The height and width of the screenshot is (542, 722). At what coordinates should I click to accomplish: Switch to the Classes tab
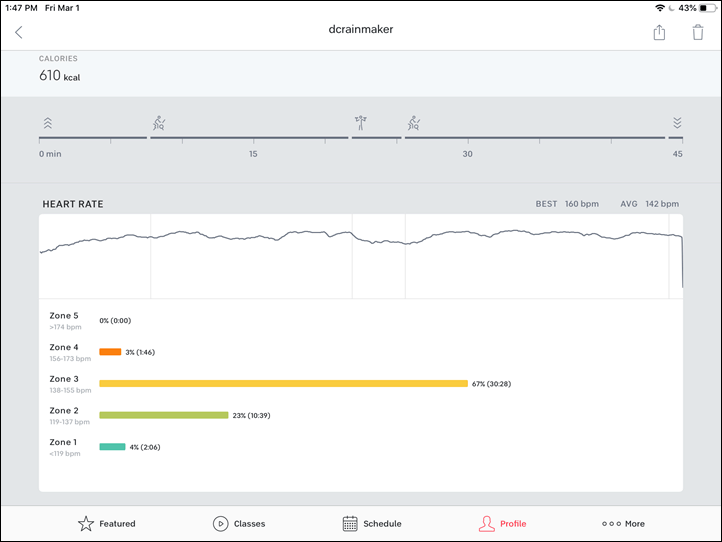(x=239, y=524)
